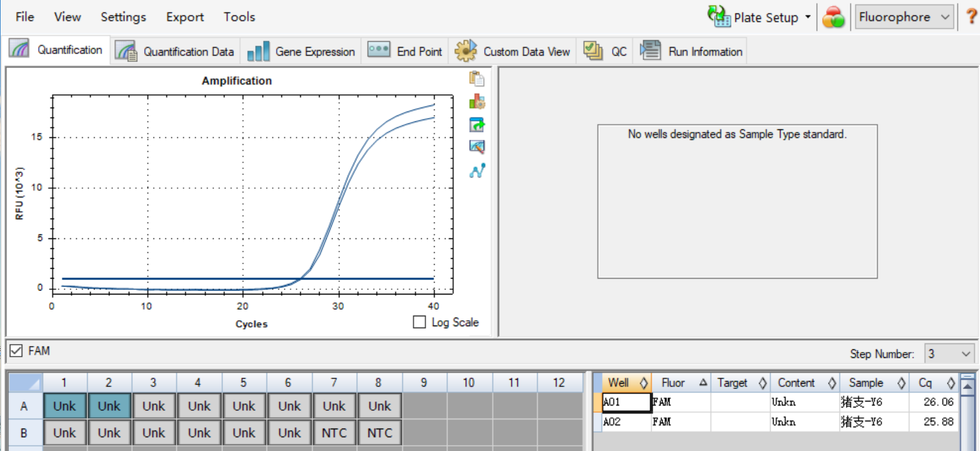Screen dimensions: 980x451
Task: Click the empty Target cell in A01 row
Action: 740,402
